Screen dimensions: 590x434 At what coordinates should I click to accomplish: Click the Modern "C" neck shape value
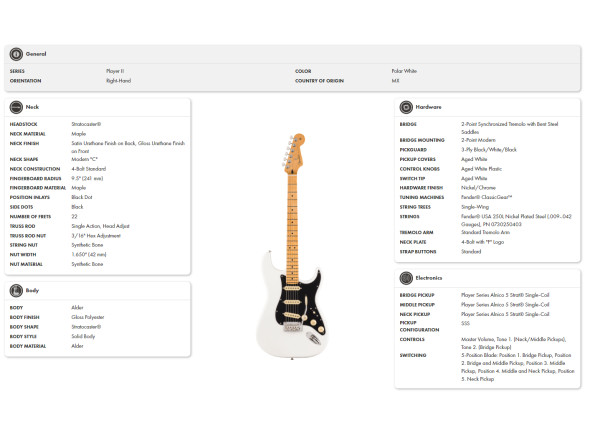(84, 159)
